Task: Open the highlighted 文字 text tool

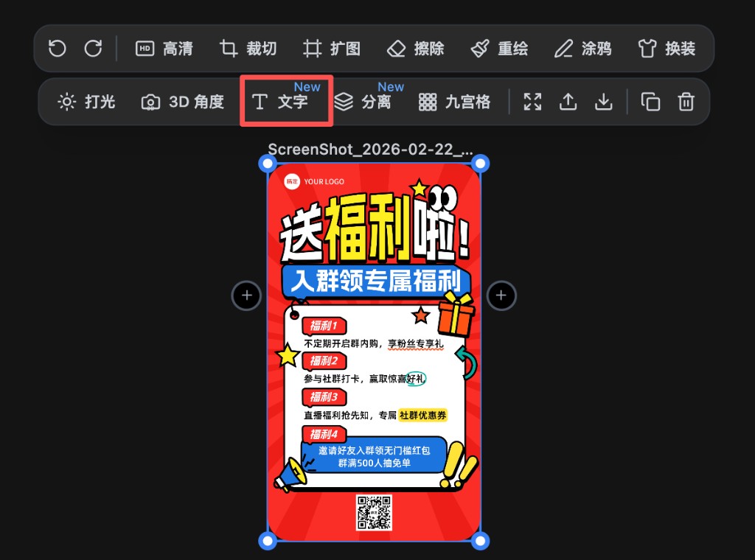Action: [285, 103]
